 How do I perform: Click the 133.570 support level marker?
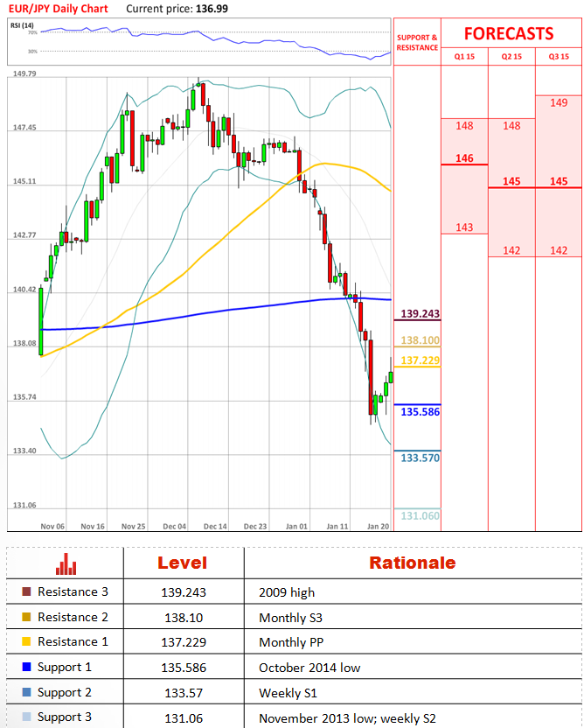coord(421,458)
